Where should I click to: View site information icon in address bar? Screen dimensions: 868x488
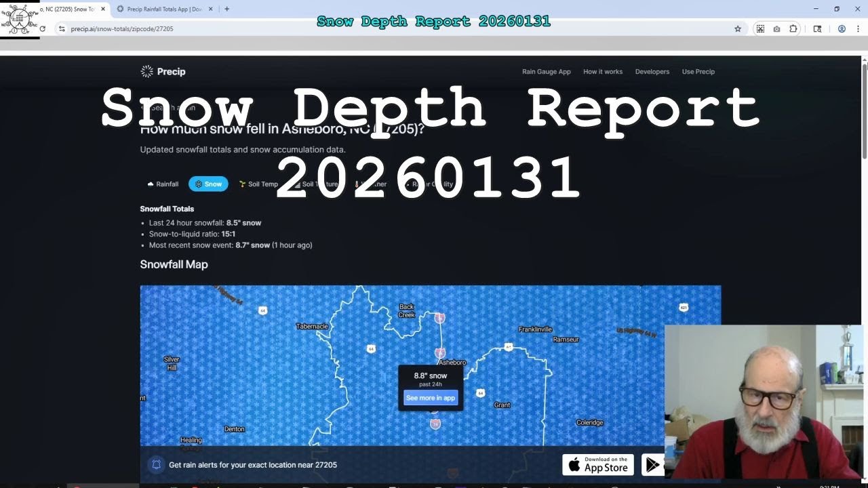click(62, 28)
